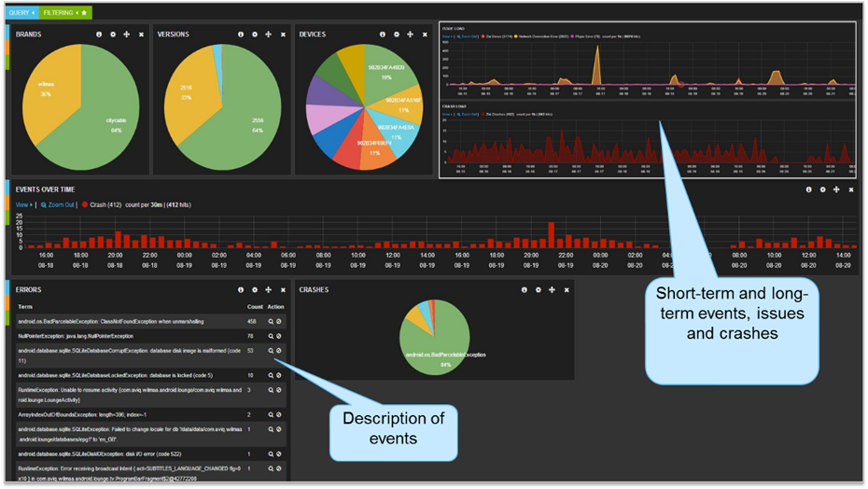Remove the BRANDS panel with its X icon
This screenshot has height=489, width=868.
pos(141,35)
